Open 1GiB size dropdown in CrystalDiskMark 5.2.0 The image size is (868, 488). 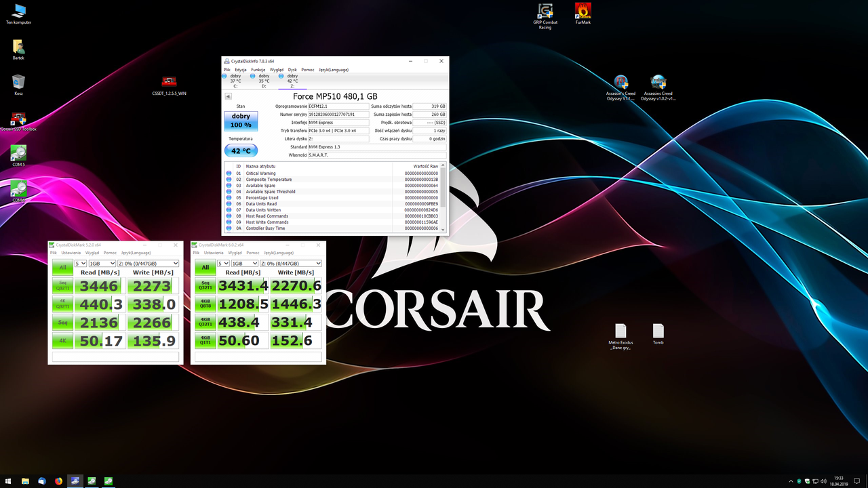(101, 263)
